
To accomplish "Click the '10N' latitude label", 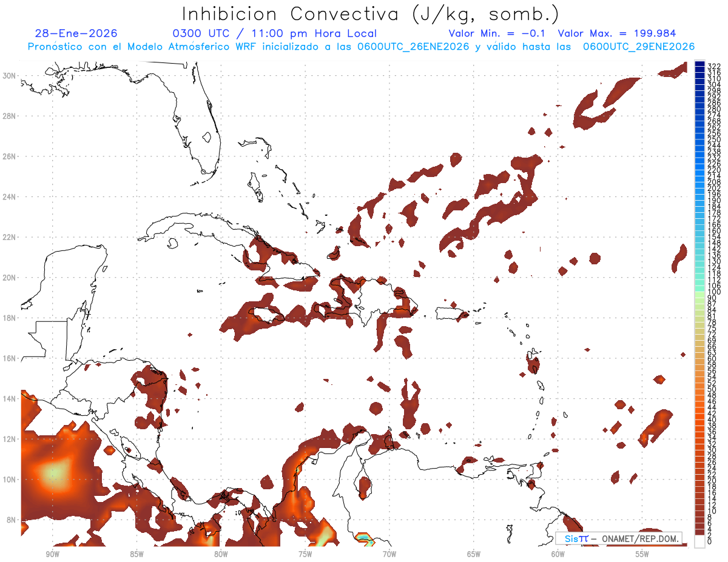I will tap(10, 479).
